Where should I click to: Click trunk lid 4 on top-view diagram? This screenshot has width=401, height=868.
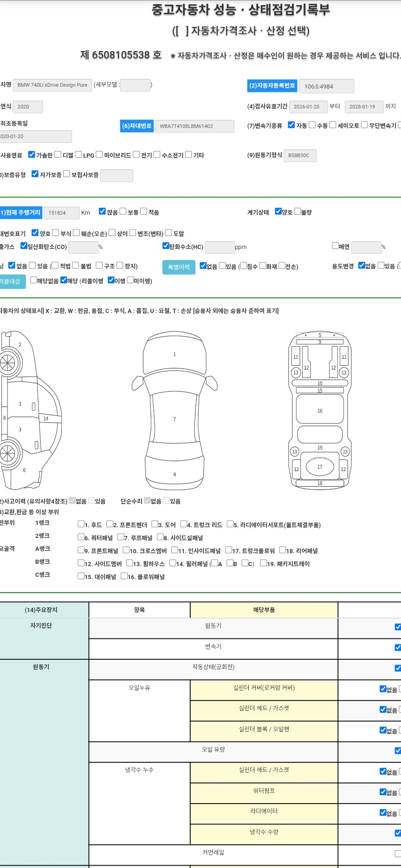coord(175,474)
